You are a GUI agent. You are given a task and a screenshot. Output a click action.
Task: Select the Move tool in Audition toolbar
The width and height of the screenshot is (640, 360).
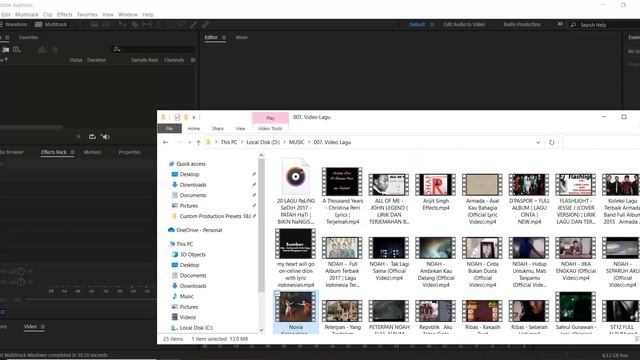point(122,24)
